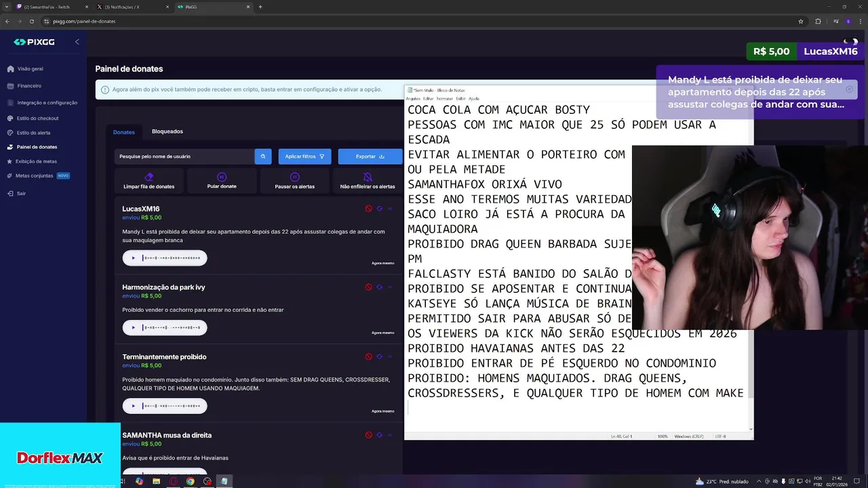
Task: Click the Notepad taskbar icon
Action: (x=224, y=481)
